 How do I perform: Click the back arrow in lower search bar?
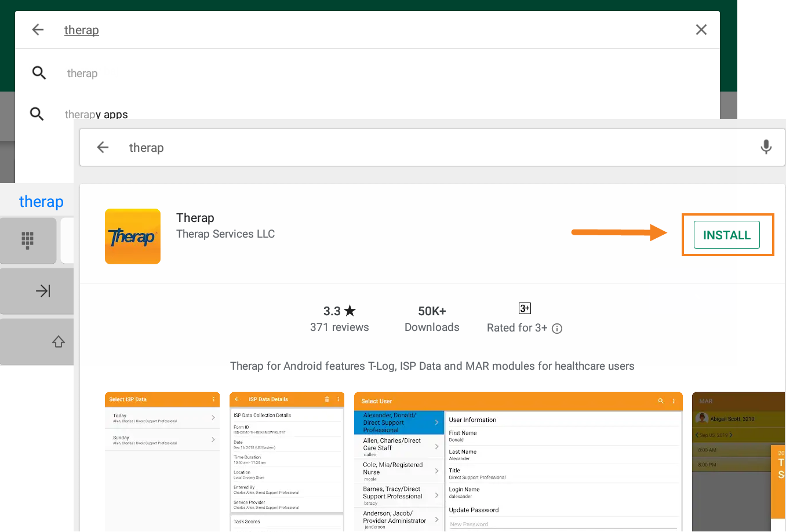[x=103, y=147]
